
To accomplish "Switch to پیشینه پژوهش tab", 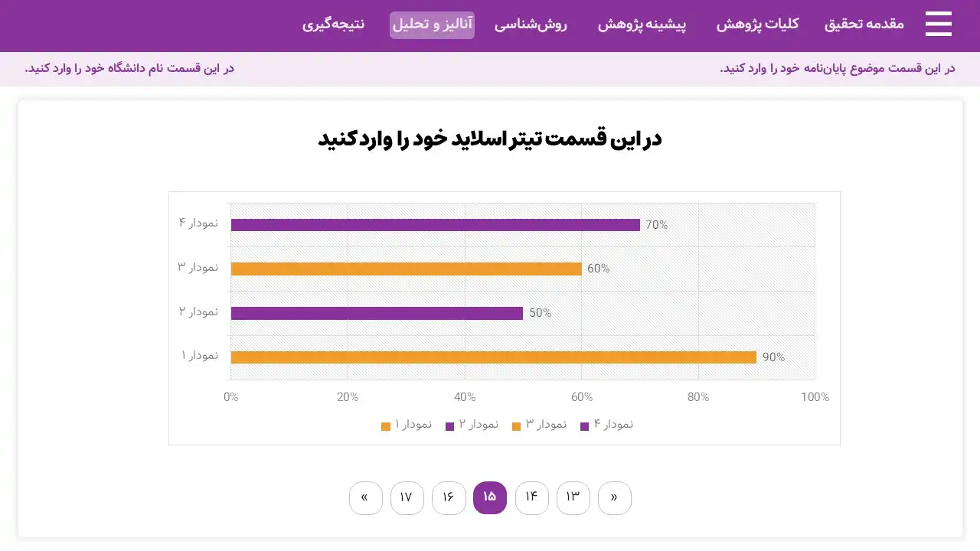I will click(642, 24).
